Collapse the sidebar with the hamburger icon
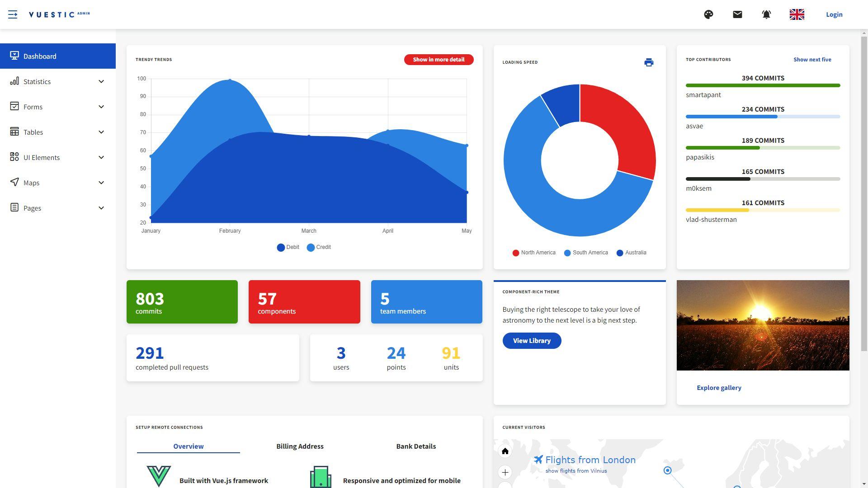 click(13, 14)
